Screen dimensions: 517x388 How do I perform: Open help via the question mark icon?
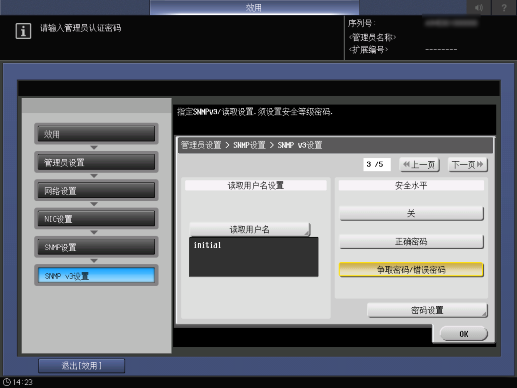(504, 7)
